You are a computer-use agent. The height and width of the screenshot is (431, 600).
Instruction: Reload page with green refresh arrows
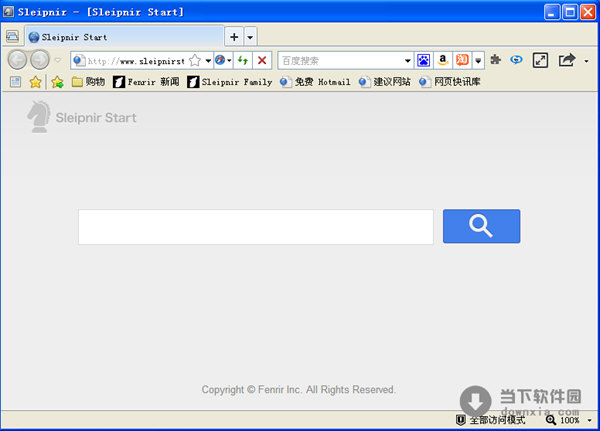click(243, 60)
